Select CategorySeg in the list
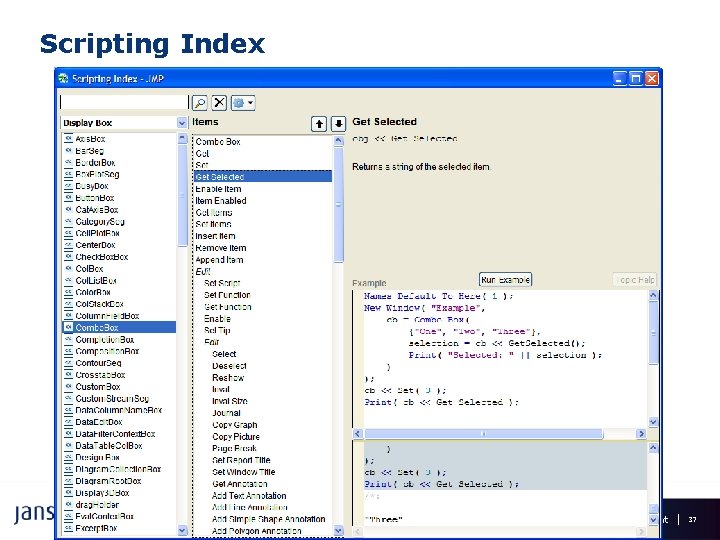Image resolution: width=720 pixels, height=540 pixels. 100,221
